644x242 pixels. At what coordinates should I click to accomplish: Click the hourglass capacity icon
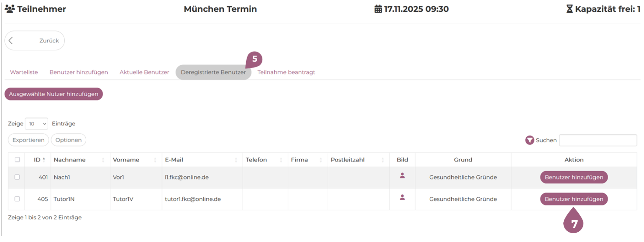coord(569,9)
